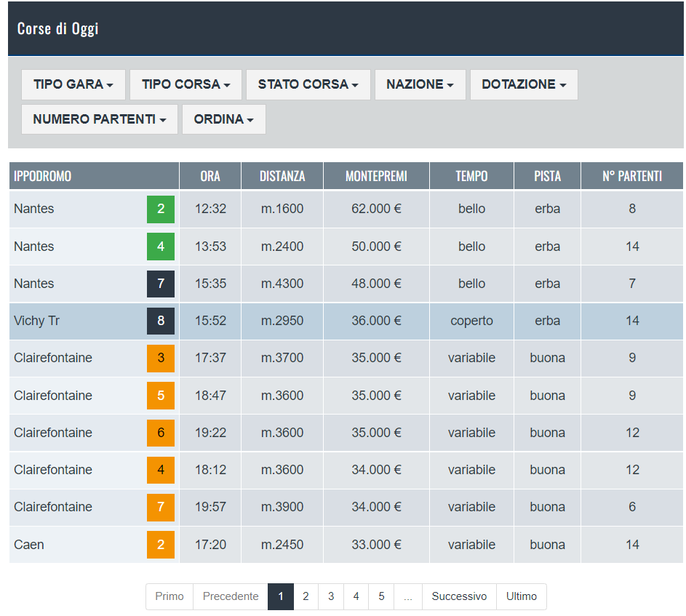686x616 pixels.
Task: Click current page 1 in pagination
Action: 281,596
